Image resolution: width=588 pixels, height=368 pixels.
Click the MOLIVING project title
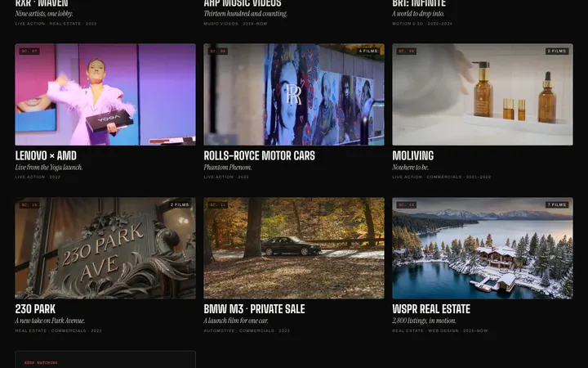413,155
